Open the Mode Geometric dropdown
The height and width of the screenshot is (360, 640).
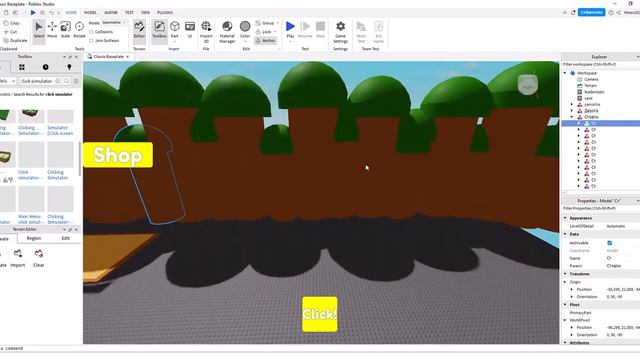point(114,23)
